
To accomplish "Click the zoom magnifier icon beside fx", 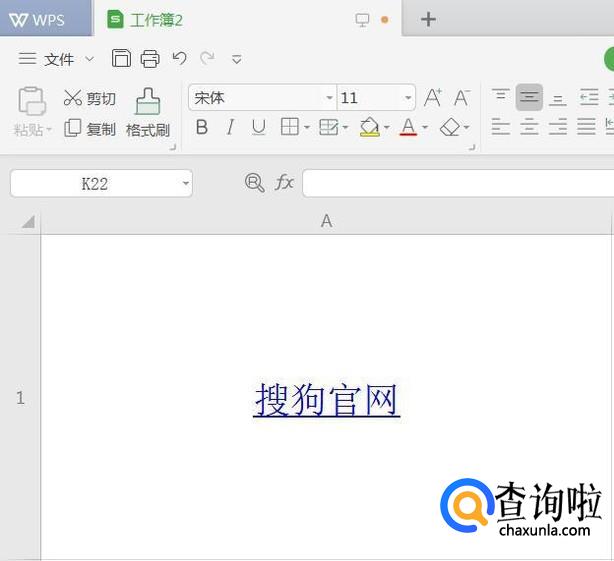I will tap(254, 182).
